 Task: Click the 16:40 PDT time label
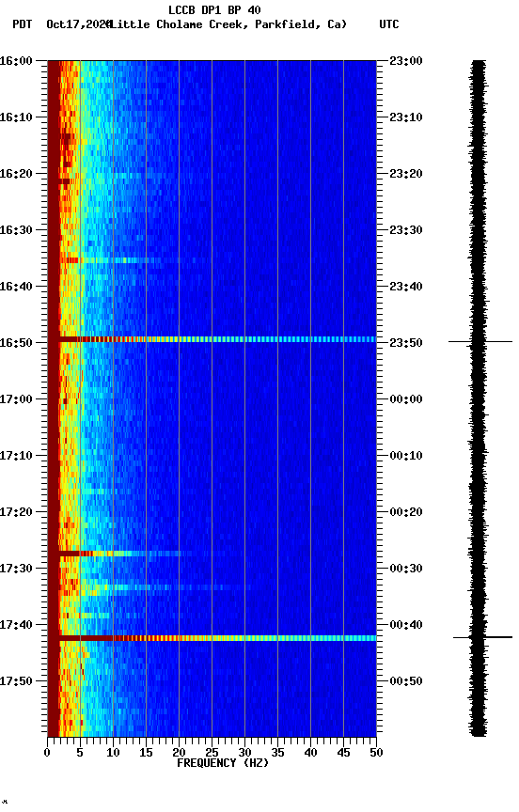[16, 287]
